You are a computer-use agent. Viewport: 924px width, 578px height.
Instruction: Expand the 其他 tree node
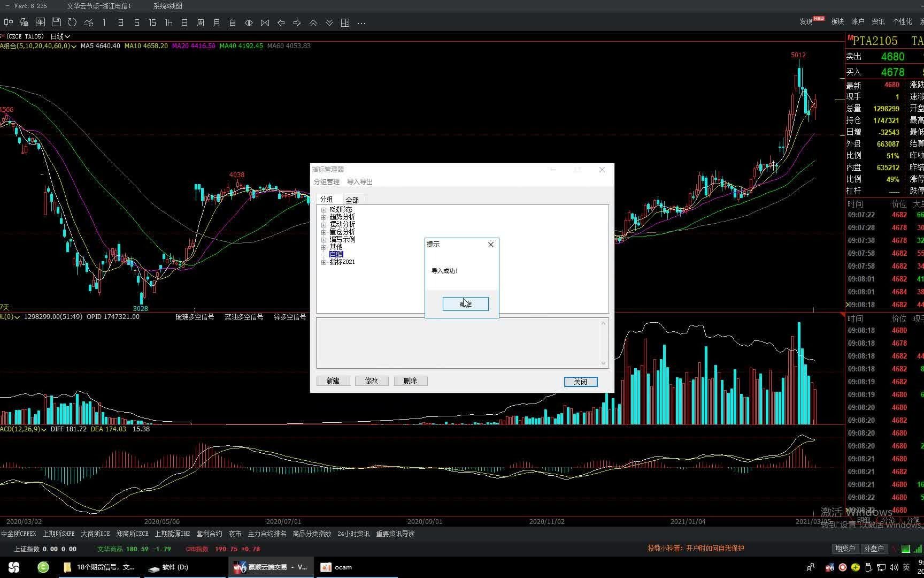[x=324, y=247]
